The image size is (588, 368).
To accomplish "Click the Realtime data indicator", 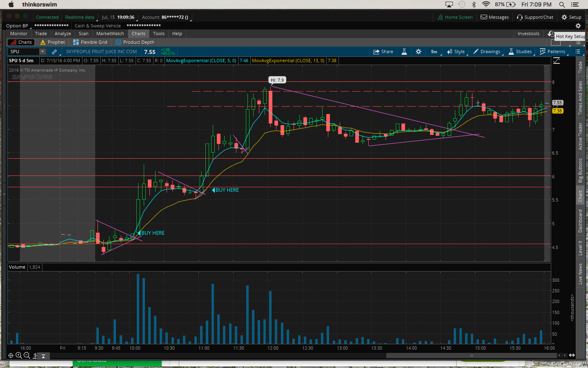I will click(80, 17).
